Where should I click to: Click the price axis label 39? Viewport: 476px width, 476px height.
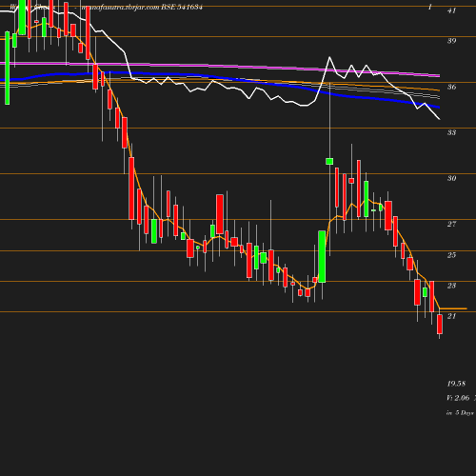click(451, 41)
